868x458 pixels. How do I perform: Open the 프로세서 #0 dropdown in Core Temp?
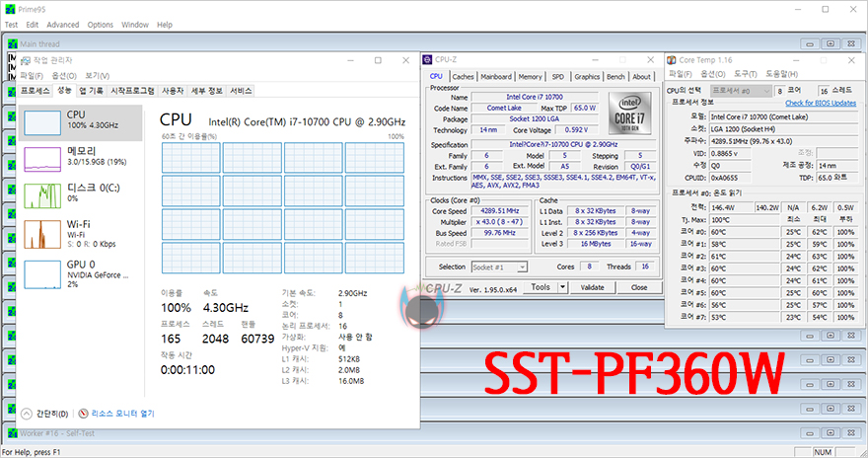[741, 91]
